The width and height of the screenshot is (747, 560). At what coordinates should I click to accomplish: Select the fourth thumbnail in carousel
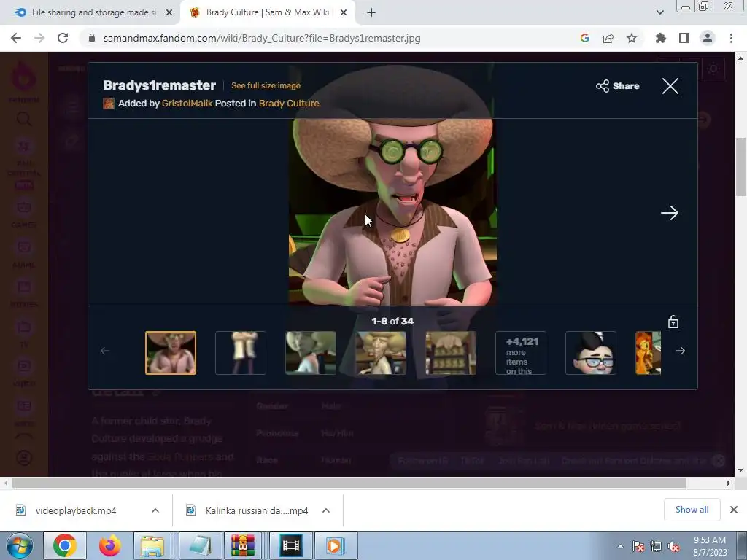[381, 353]
